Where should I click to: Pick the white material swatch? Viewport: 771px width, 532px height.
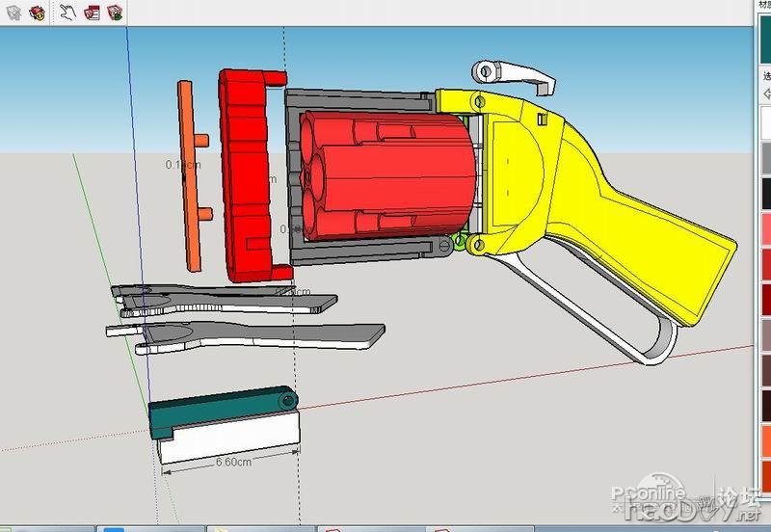[765, 122]
